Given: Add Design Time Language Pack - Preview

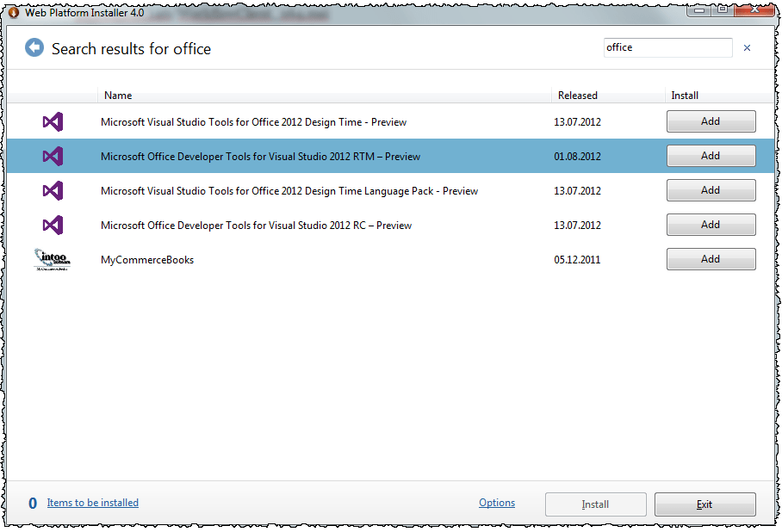Looking at the screenshot, I should (x=711, y=190).
